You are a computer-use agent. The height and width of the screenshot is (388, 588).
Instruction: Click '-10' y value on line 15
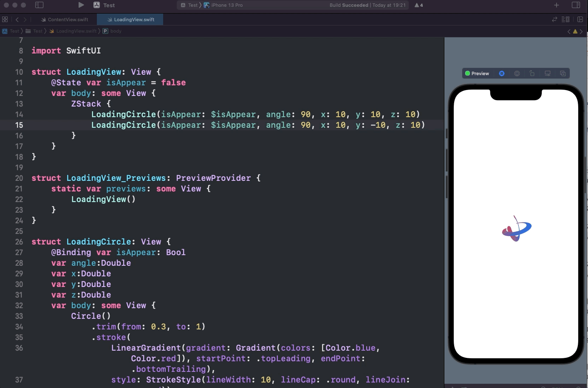[378, 125]
